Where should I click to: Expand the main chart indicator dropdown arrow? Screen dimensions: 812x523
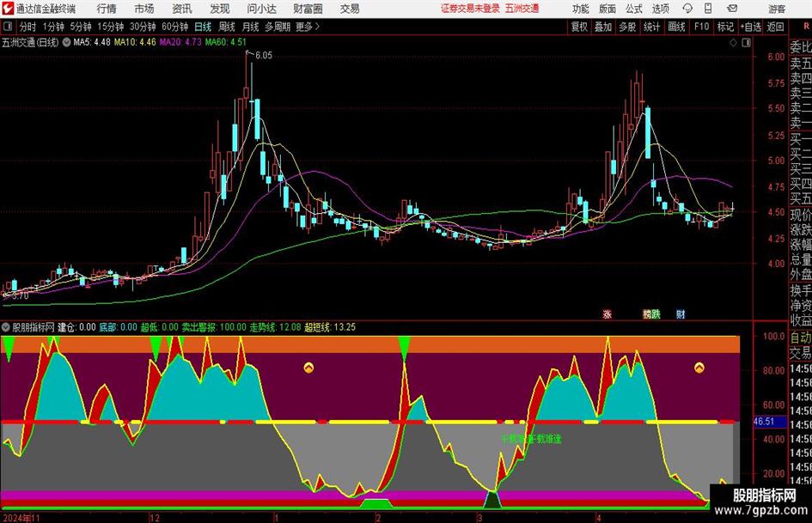point(66,42)
